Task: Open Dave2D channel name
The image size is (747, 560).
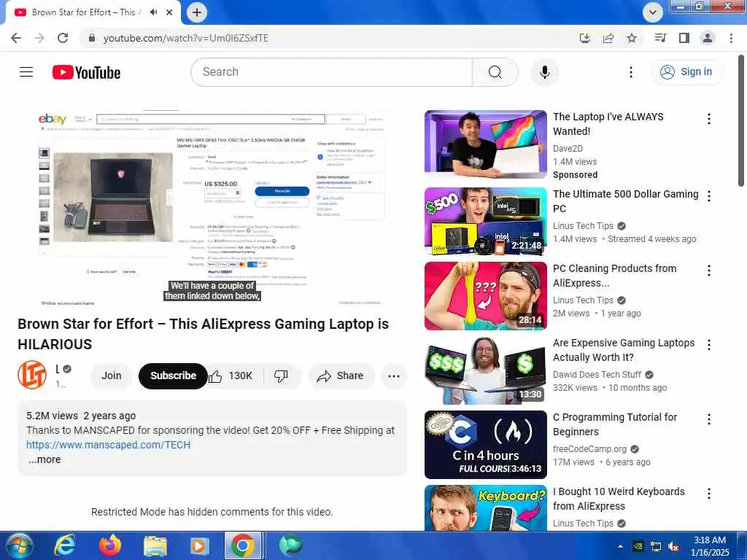Action: point(568,149)
